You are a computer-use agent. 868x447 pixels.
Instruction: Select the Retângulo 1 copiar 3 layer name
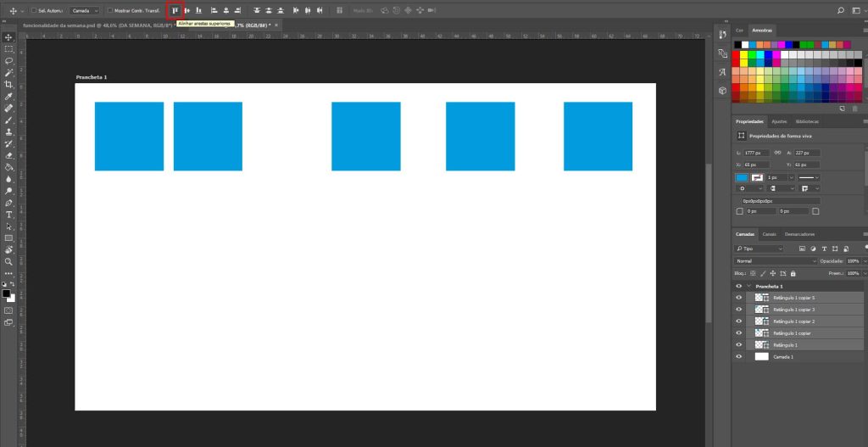pyautogui.click(x=793, y=309)
